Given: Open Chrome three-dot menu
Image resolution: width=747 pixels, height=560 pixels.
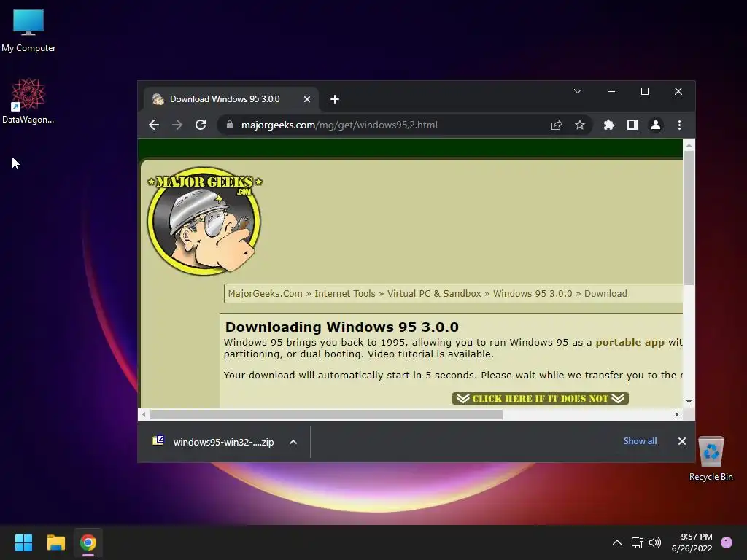Looking at the screenshot, I should point(679,125).
